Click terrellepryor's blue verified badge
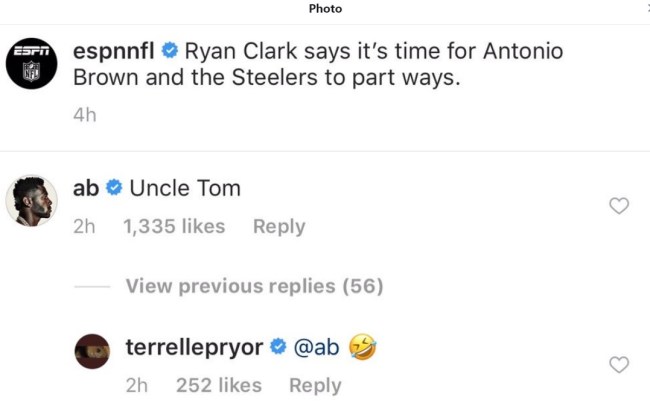Screen dimensions: 650x412 tap(278, 347)
